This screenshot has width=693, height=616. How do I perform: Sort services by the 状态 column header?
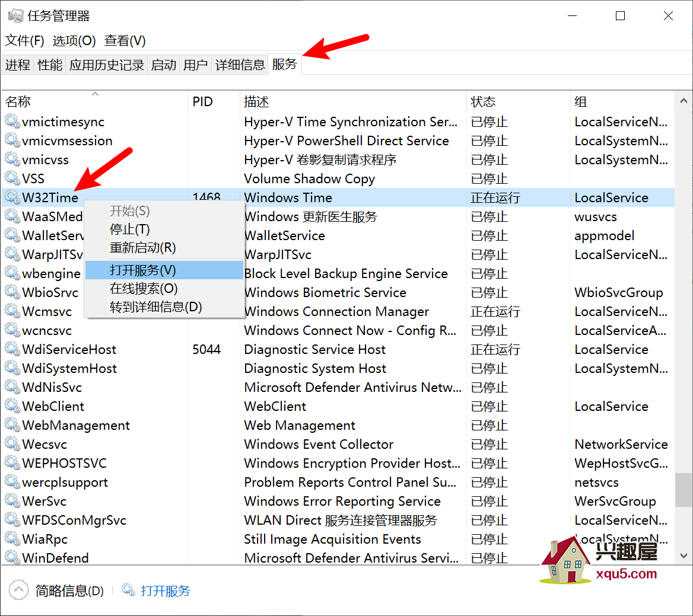pyautogui.click(x=519, y=101)
